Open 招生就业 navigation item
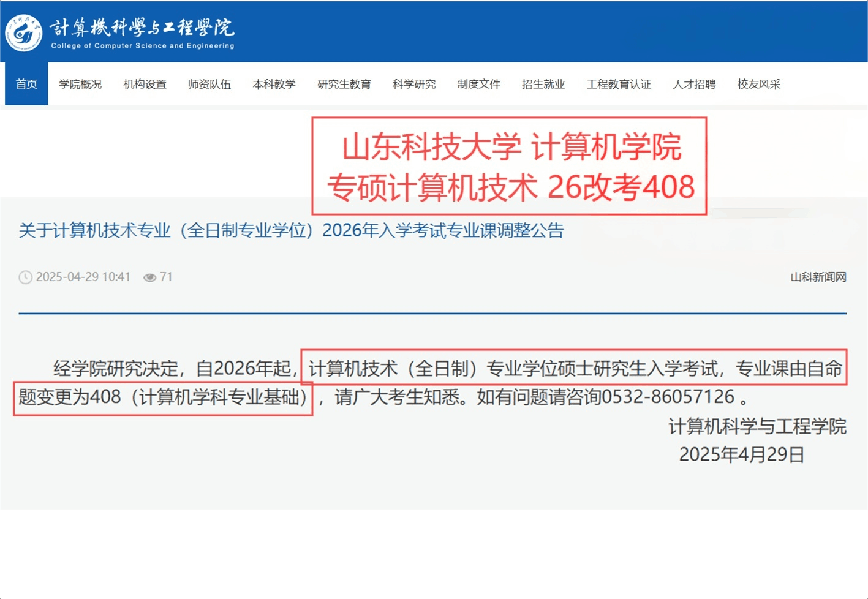 (x=543, y=84)
